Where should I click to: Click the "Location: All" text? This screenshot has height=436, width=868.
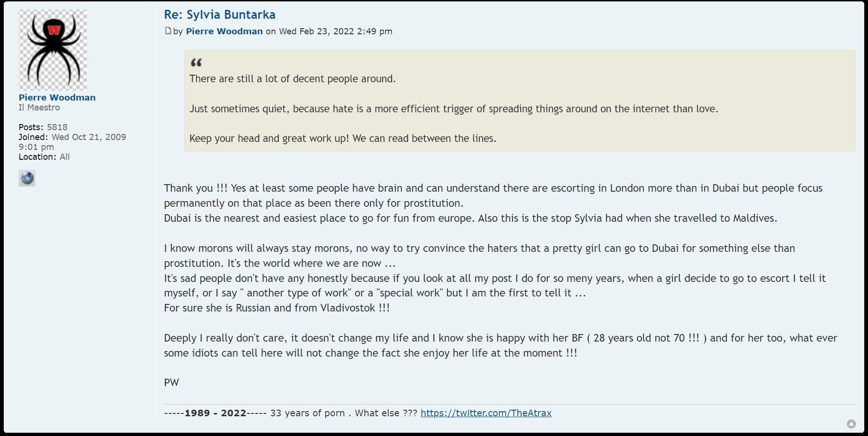pyautogui.click(x=44, y=157)
